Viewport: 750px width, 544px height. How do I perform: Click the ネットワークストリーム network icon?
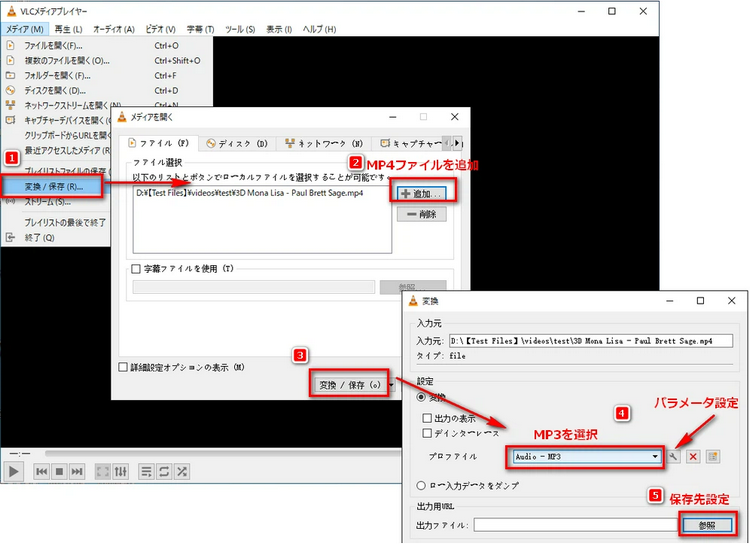[x=11, y=105]
